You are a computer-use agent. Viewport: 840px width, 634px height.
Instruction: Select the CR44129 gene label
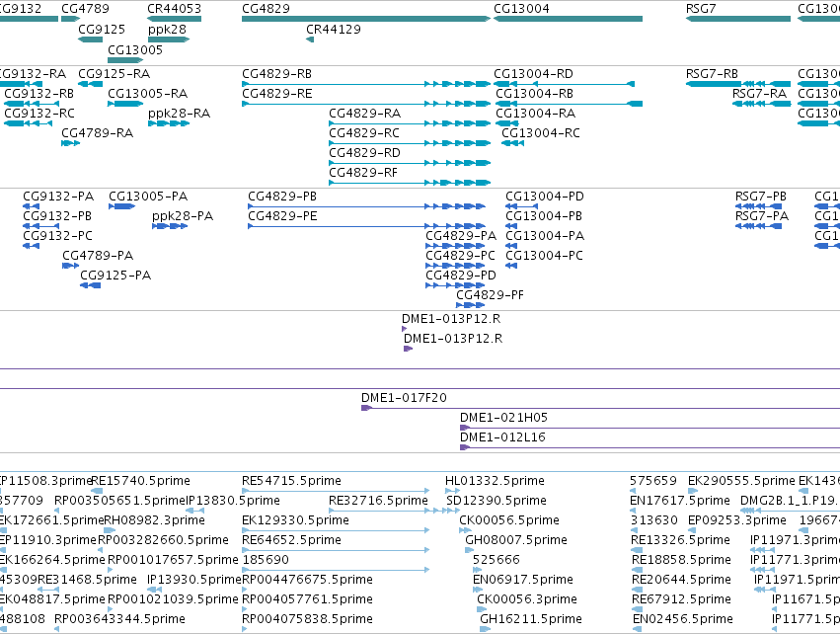pos(334,29)
